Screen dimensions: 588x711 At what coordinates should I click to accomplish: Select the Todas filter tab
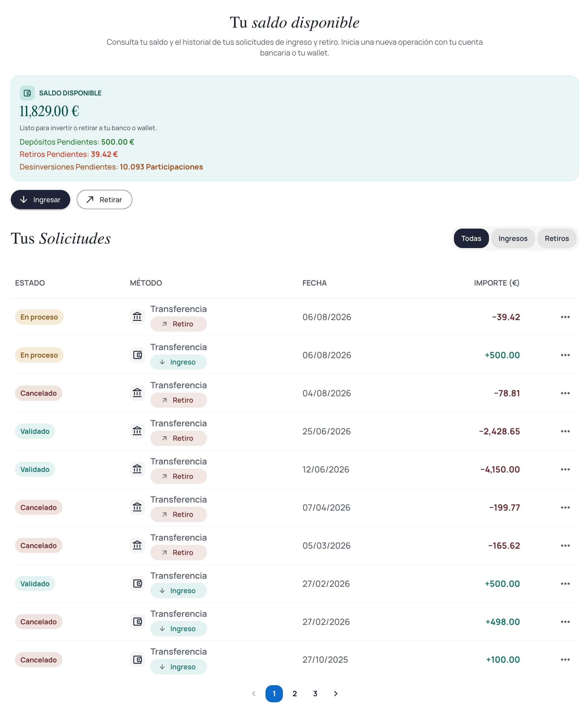coord(471,238)
